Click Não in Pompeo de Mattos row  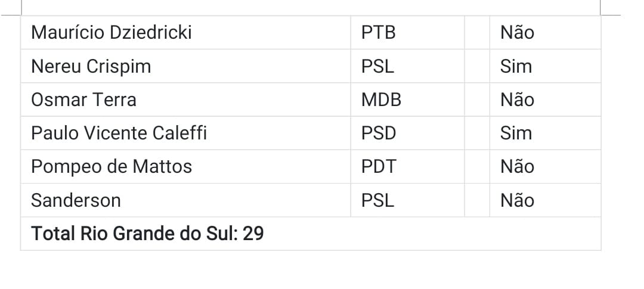tap(517, 167)
